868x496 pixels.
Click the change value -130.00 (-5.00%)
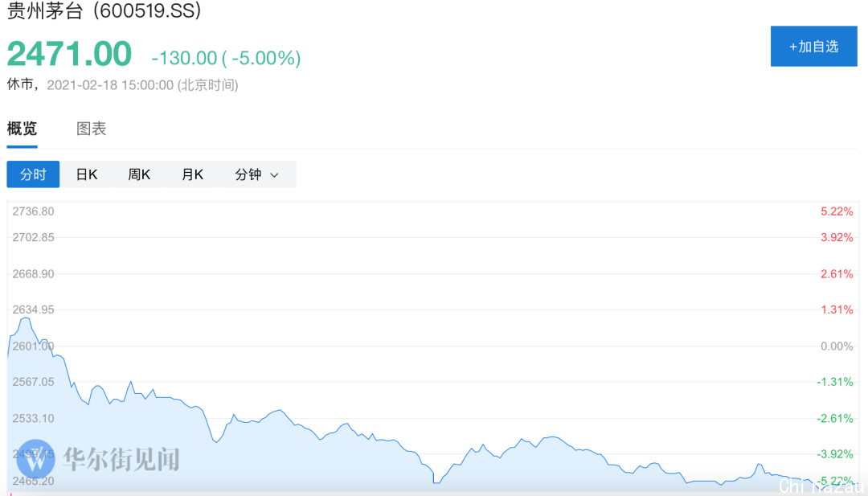[x=226, y=58]
